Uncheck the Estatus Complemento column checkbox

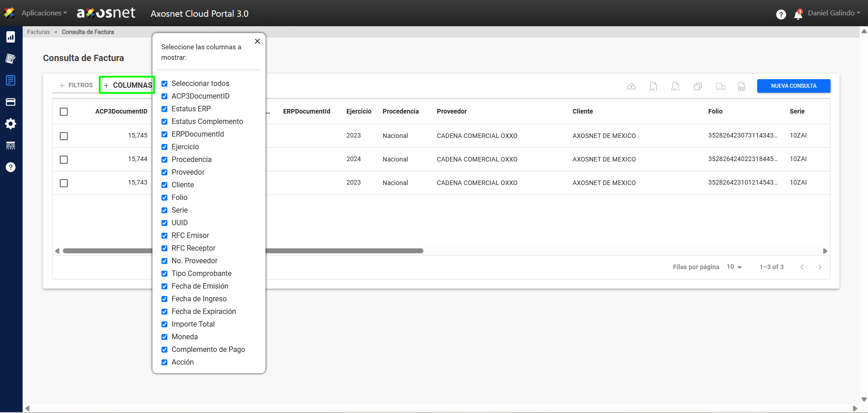coord(165,122)
